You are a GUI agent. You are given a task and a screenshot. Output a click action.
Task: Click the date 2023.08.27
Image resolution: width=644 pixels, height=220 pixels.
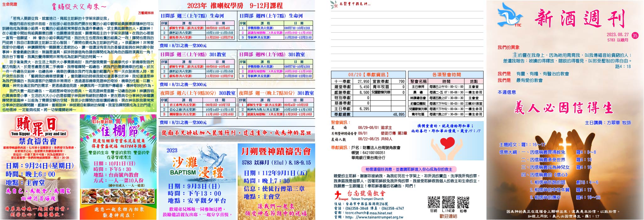point(618,35)
